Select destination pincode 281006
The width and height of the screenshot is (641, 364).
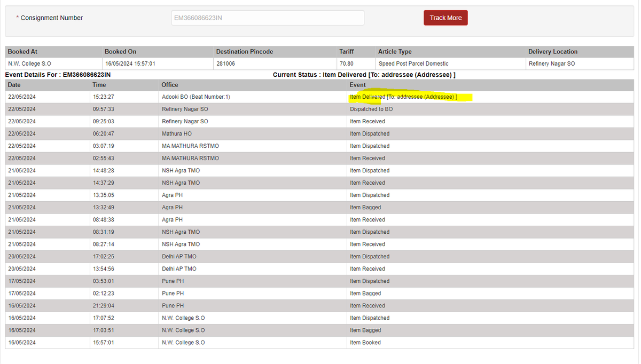tap(275, 64)
